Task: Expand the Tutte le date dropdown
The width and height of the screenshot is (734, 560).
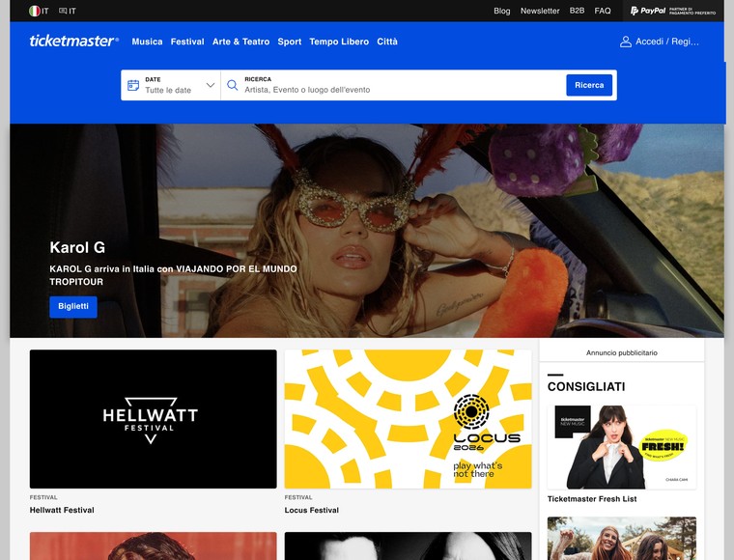Action: click(171, 85)
